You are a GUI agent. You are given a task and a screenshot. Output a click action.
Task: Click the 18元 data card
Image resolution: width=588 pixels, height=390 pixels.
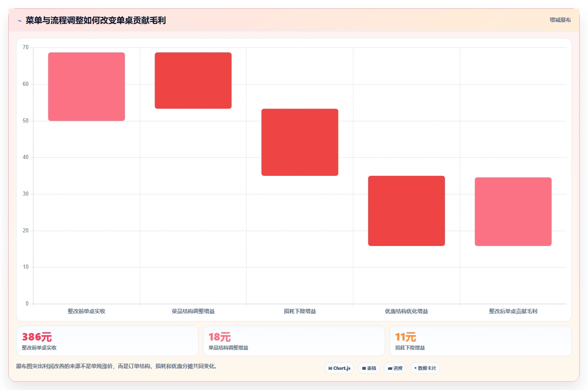tap(294, 341)
